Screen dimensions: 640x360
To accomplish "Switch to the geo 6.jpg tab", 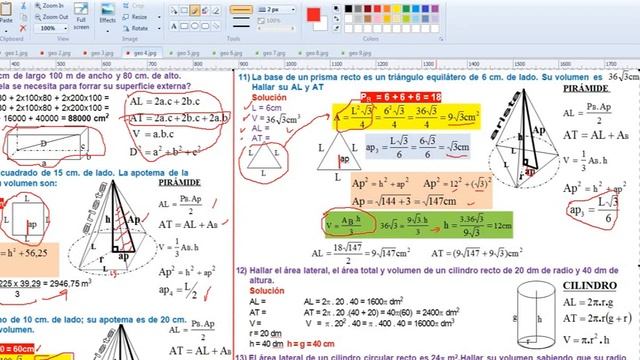I will click(227, 53).
